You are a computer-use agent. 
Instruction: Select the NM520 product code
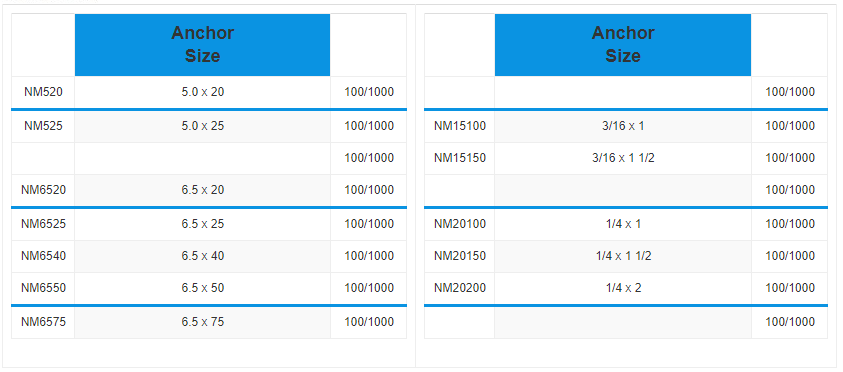click(x=43, y=92)
